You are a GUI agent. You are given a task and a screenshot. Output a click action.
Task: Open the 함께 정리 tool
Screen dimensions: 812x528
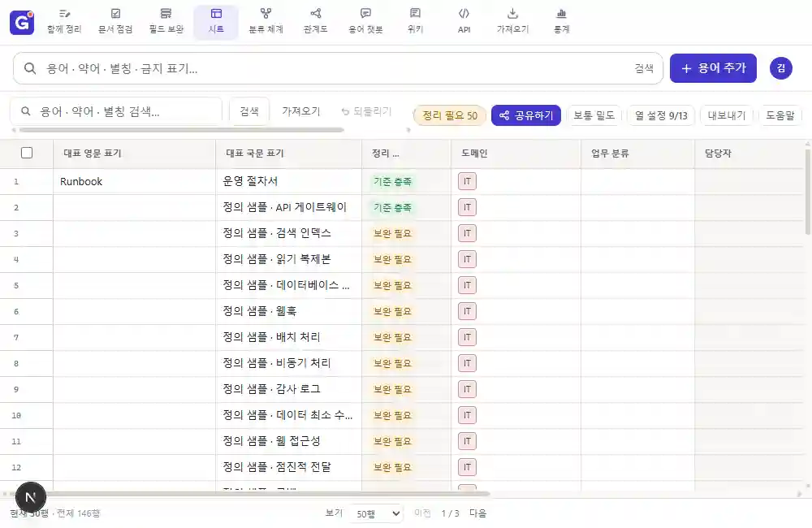tap(64, 22)
